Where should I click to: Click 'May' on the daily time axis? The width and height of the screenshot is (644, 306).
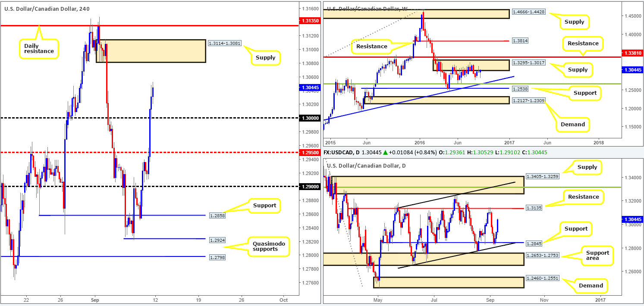point(378,299)
